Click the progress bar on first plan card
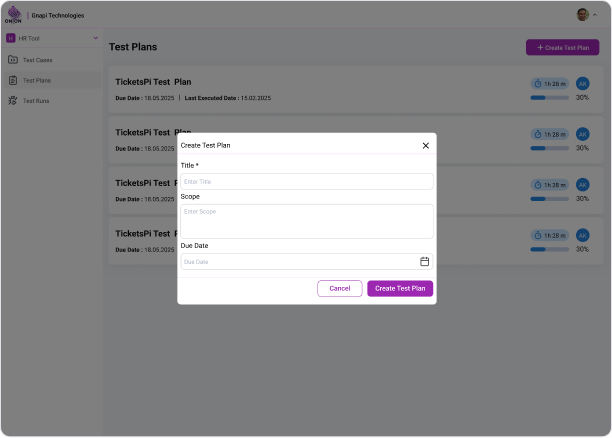Screen dimensions: 612x438 click(x=550, y=98)
